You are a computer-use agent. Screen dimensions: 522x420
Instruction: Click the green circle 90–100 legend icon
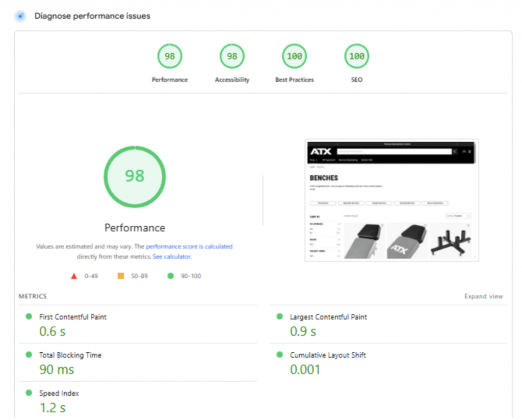[x=170, y=276]
